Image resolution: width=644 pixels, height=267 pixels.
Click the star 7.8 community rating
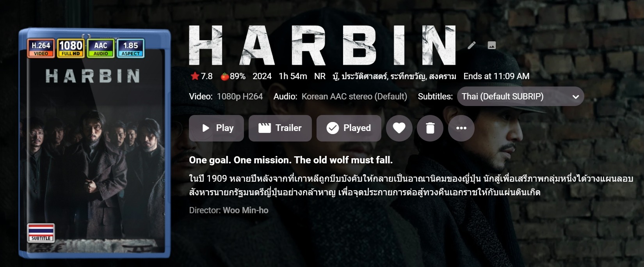tap(201, 76)
